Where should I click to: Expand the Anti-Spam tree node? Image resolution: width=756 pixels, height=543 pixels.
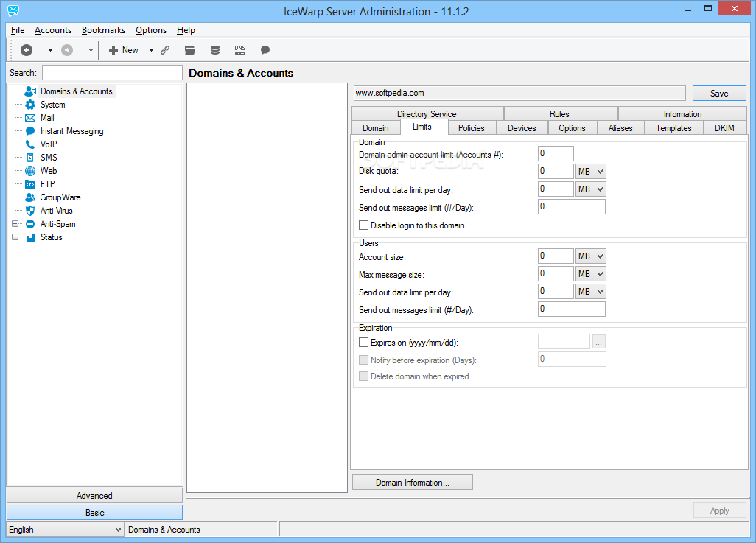click(15, 224)
